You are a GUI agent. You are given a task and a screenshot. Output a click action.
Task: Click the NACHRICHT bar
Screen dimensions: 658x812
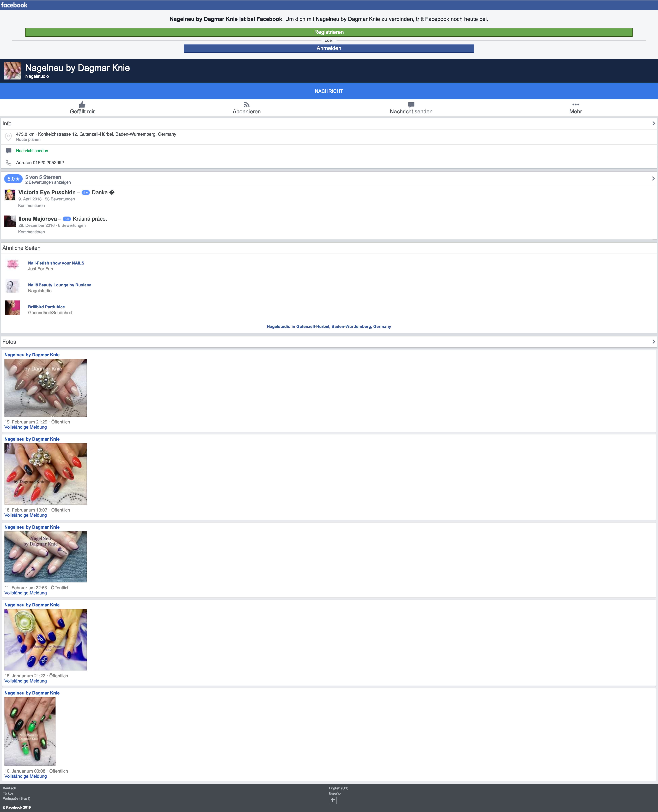[x=329, y=91]
